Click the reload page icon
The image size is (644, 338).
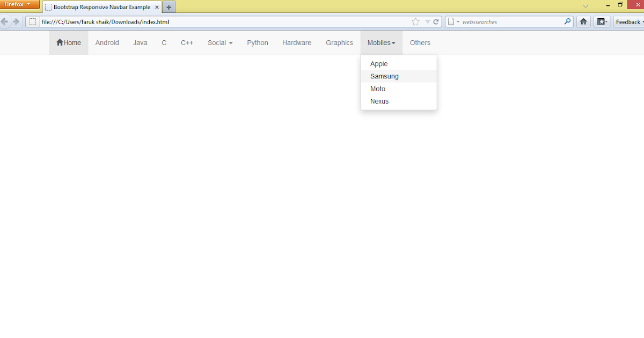(x=436, y=21)
